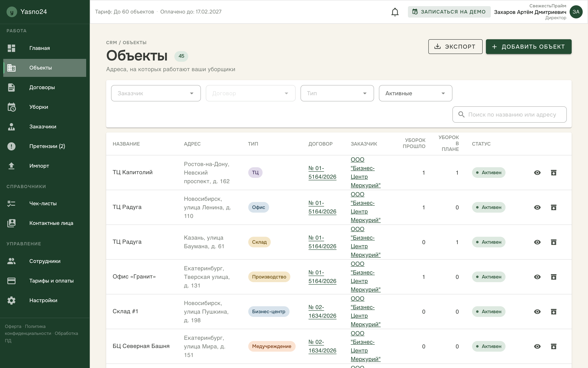This screenshot has width=588, height=368.
Task: Click the Чек-листы checklist icon
Action: click(11, 203)
